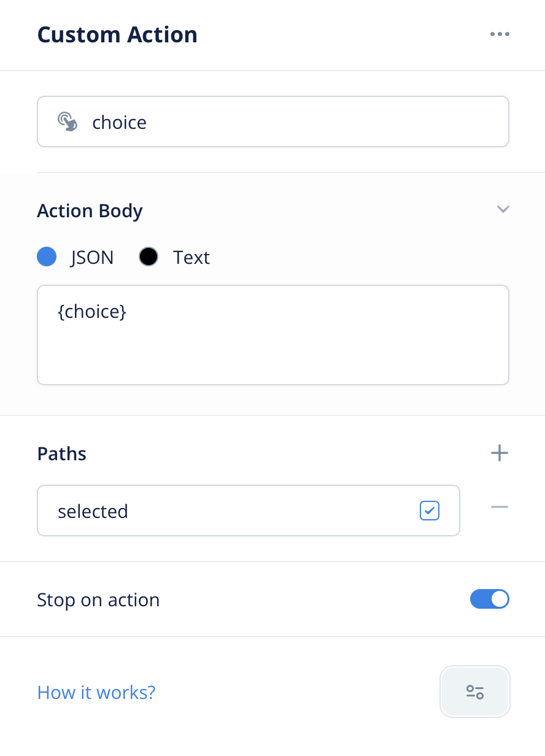Toggle the checkbox in the selected path
Screen dimensions: 545x756
pos(430,511)
